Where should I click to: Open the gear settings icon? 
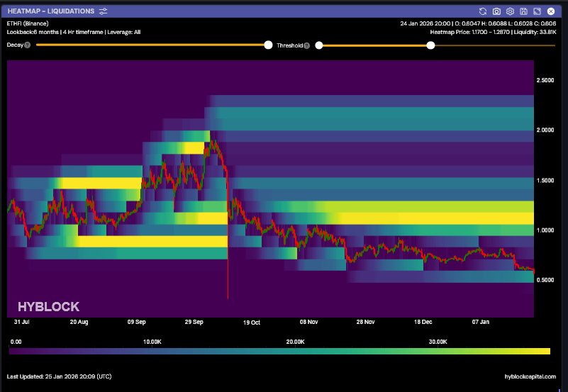tap(510, 11)
